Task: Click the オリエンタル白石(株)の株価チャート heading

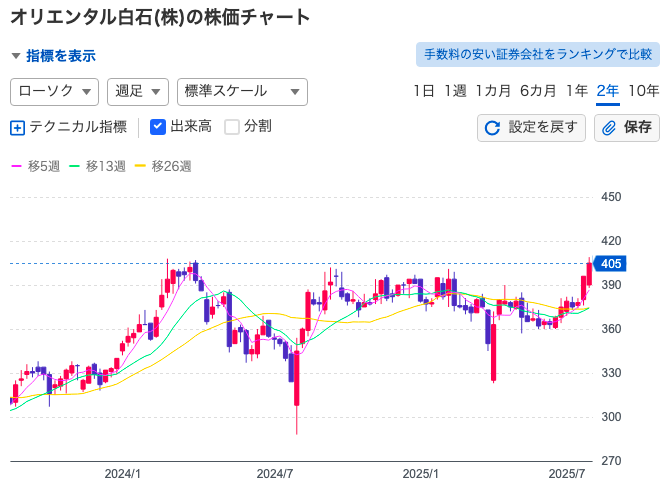Action: pyautogui.click(x=160, y=18)
